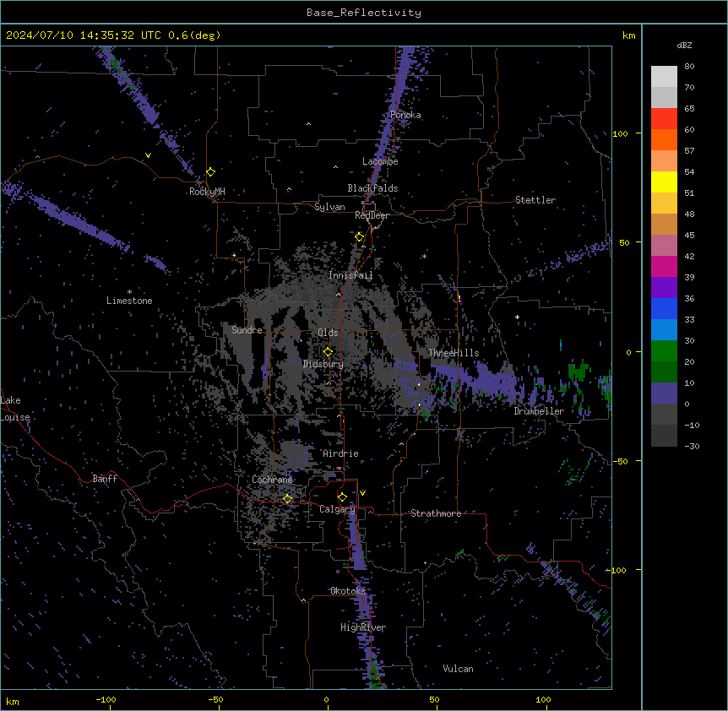Viewport: 728px width, 711px height.
Task: Click the RedDeer city label
Action: (x=372, y=215)
